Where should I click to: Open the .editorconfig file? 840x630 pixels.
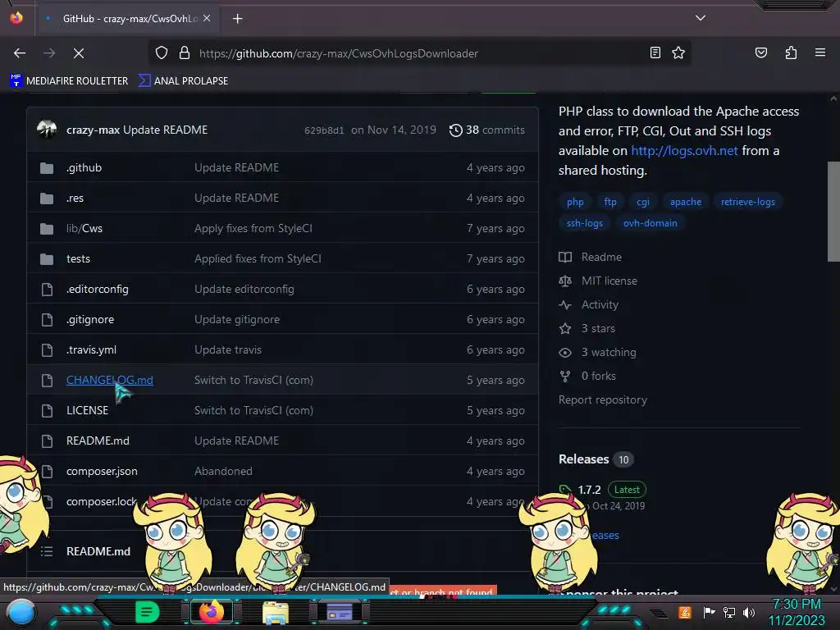tap(98, 290)
